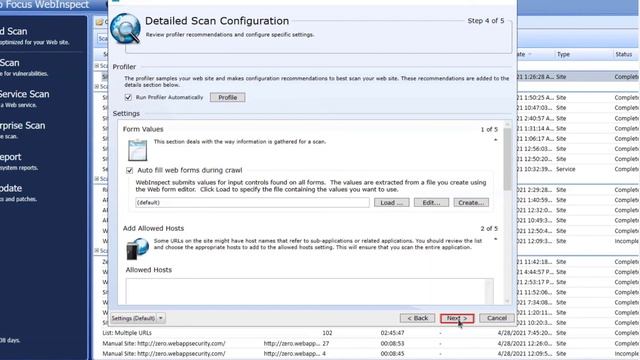The image size is (640, 360).
Task: Open Load button for form values file
Action: click(x=391, y=202)
